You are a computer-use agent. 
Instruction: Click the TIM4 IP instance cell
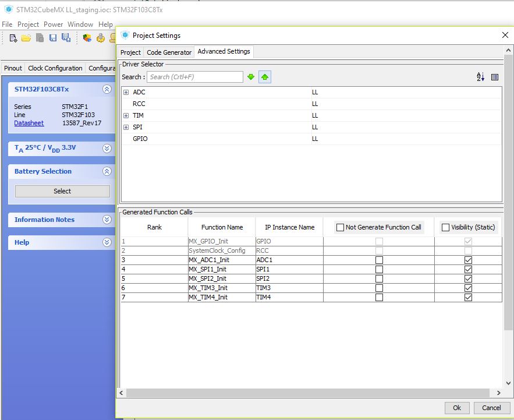pyautogui.click(x=289, y=297)
